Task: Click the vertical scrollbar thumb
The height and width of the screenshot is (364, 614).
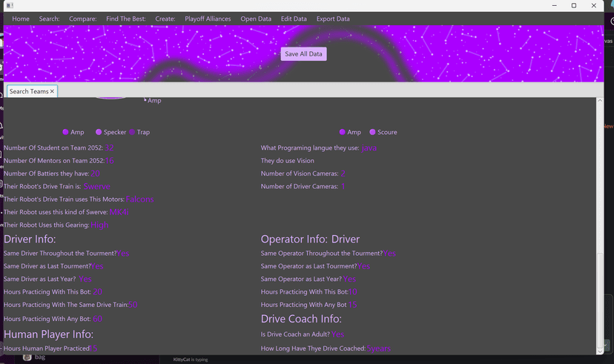Action: coord(601,300)
